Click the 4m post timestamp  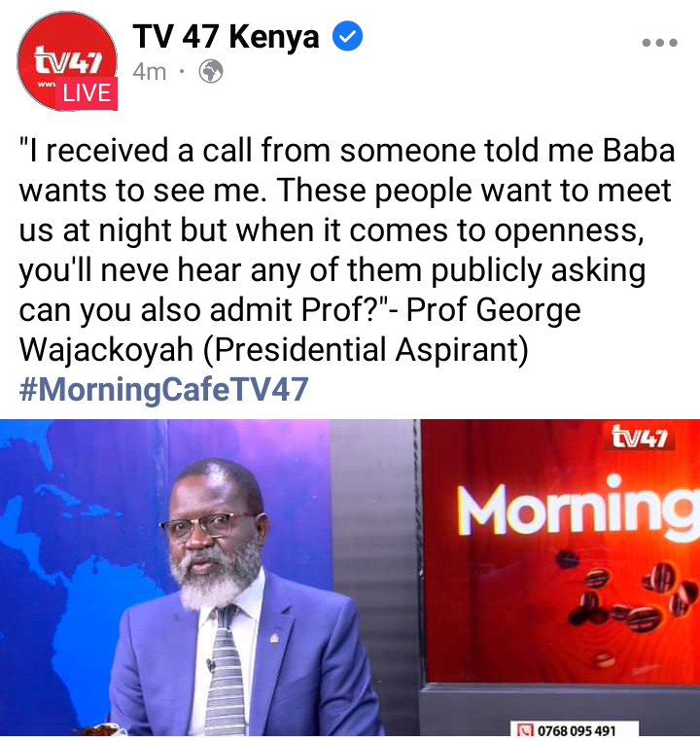(x=150, y=72)
